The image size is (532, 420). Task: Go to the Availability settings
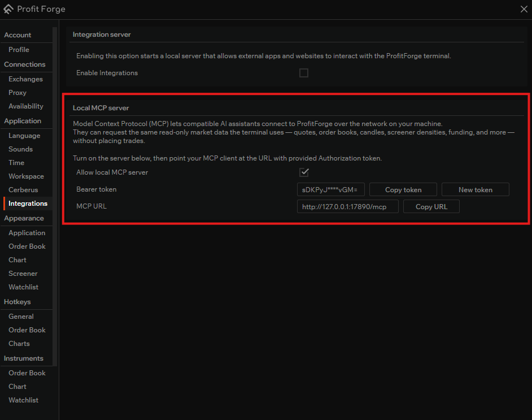(26, 106)
